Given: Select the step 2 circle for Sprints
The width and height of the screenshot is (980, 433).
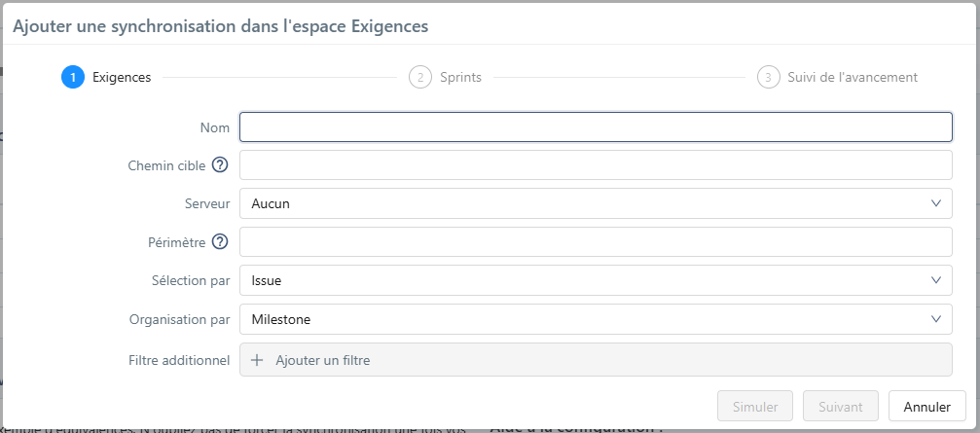Looking at the screenshot, I should coord(420,77).
